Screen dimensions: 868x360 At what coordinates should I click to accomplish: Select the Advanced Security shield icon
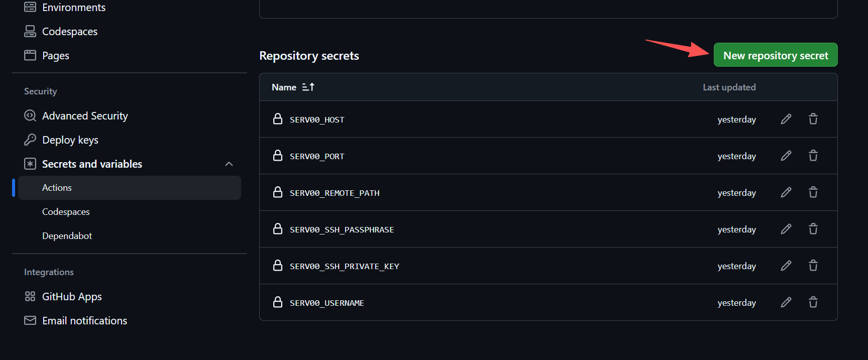coord(30,115)
